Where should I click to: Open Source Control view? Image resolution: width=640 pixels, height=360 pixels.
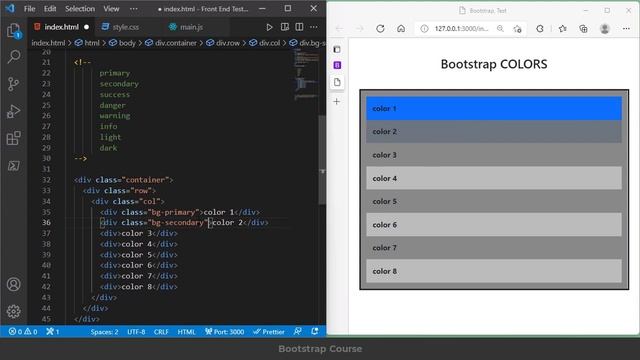point(13,84)
